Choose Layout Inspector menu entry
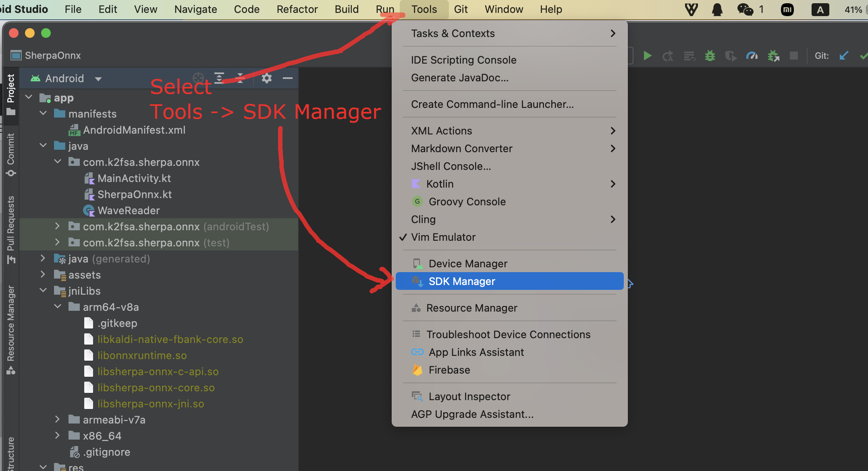The image size is (868, 471). tap(509, 397)
